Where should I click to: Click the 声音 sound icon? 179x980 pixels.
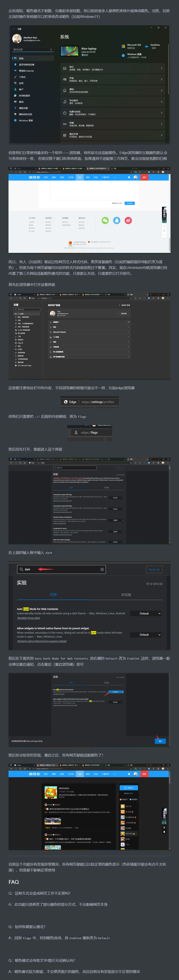(x=64, y=79)
